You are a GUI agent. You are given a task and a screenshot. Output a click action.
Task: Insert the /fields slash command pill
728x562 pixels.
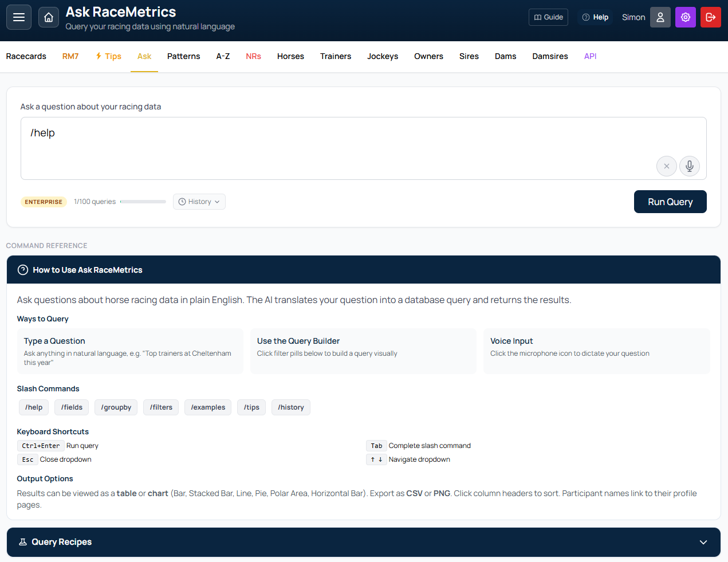coord(72,407)
